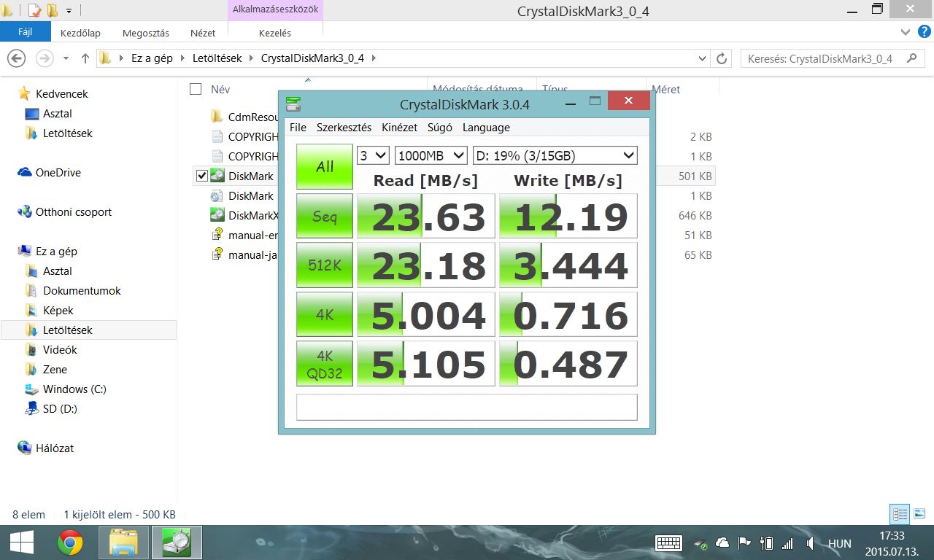Open address bar history dropdown

click(x=703, y=58)
